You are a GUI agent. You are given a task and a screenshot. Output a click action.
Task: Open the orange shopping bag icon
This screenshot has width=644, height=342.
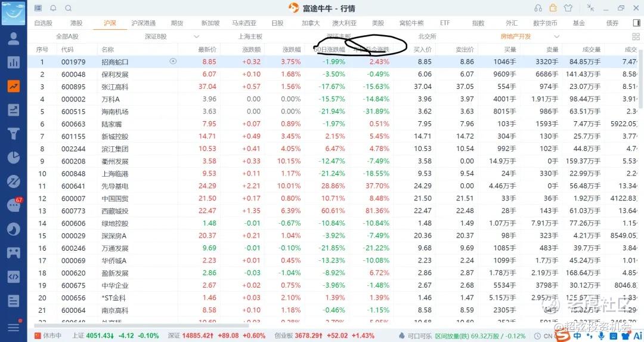click(553, 8)
